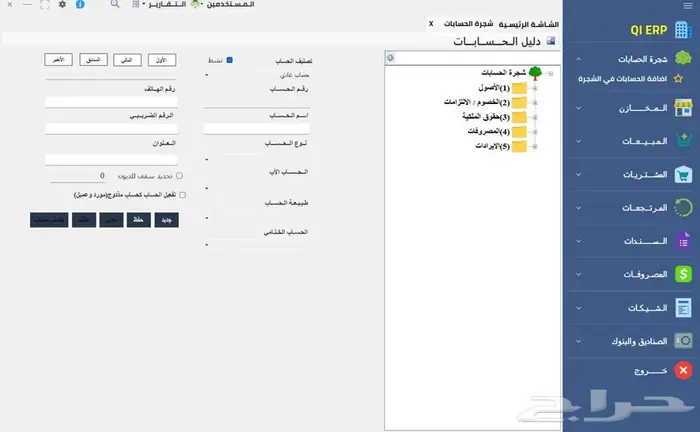The width and height of the screenshot is (700, 432).
Task: Open the sales (المبيعات) basket icon
Action: click(x=684, y=140)
